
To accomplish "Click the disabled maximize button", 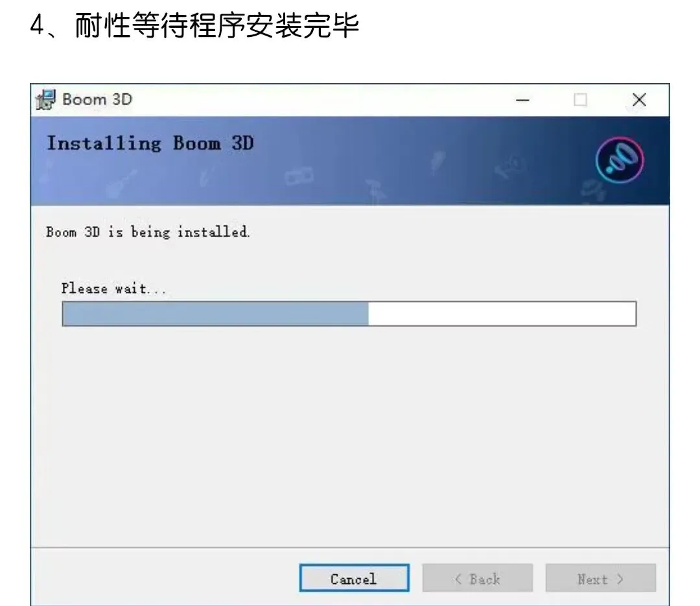I will click(580, 100).
